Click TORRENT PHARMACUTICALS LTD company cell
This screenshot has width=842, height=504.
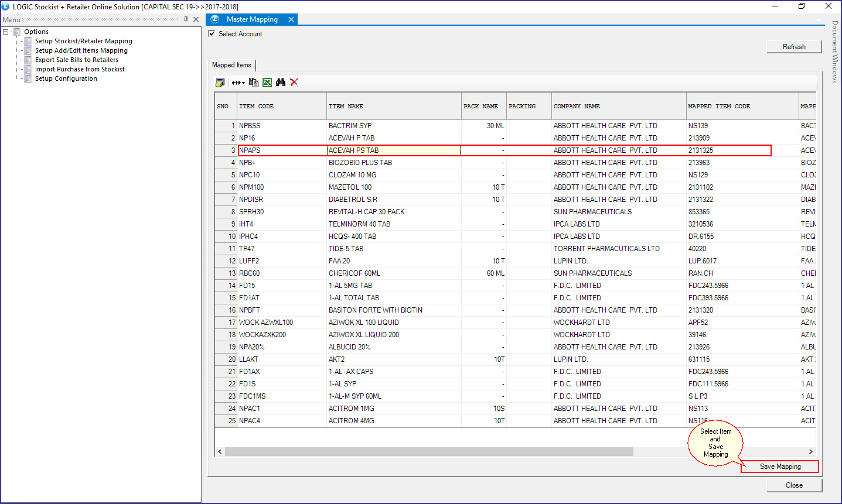tap(619, 249)
